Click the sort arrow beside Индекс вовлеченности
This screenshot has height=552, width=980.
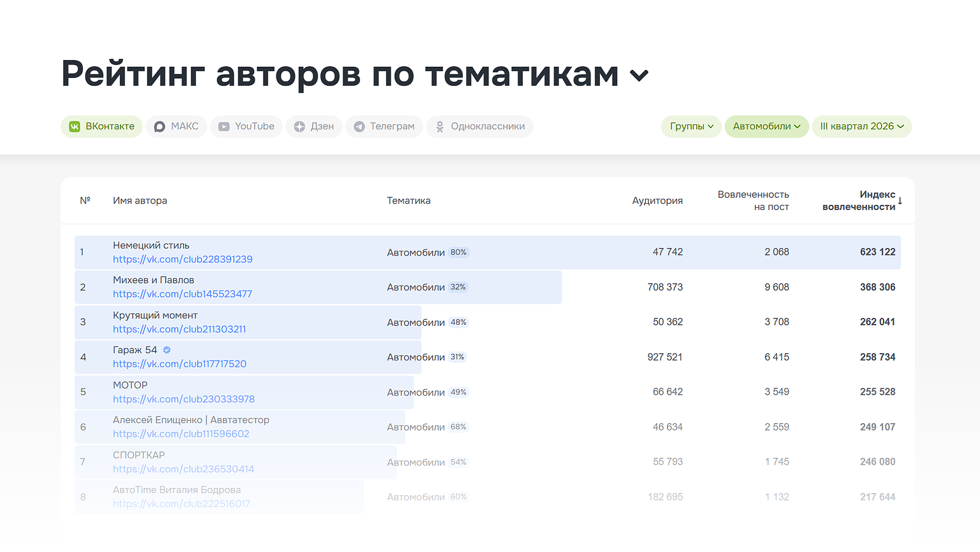(x=900, y=201)
